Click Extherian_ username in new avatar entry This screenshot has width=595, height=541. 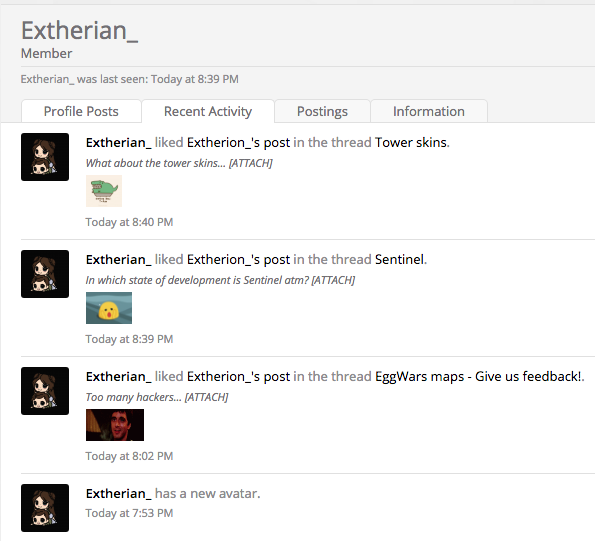pos(118,494)
